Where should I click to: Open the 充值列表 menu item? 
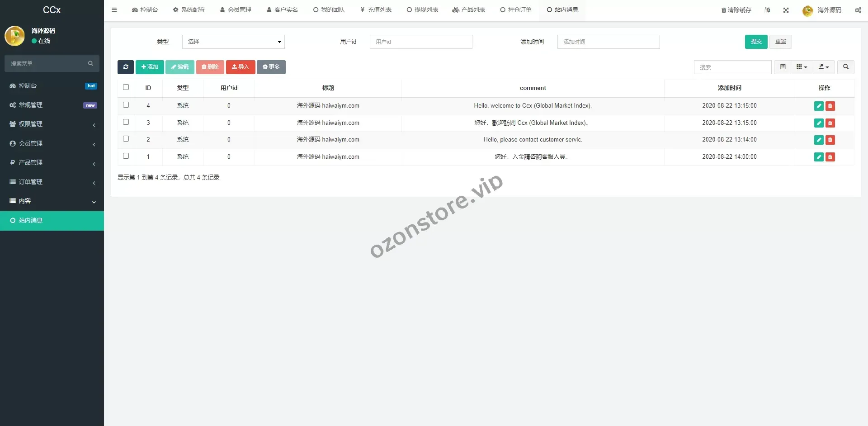pyautogui.click(x=376, y=9)
